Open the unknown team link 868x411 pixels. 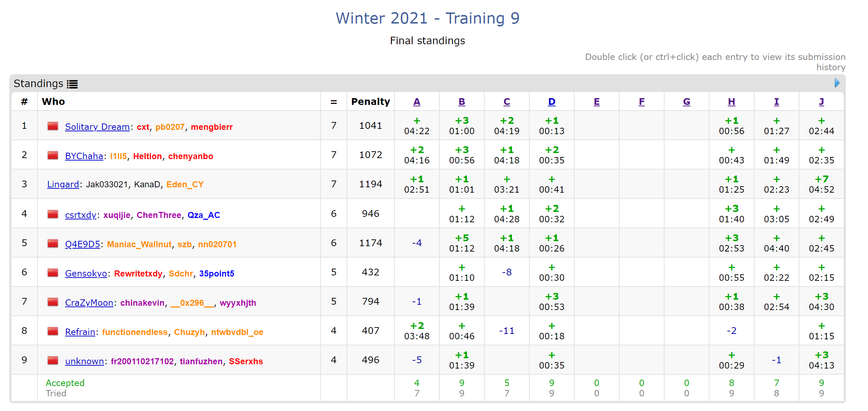pyautogui.click(x=84, y=361)
